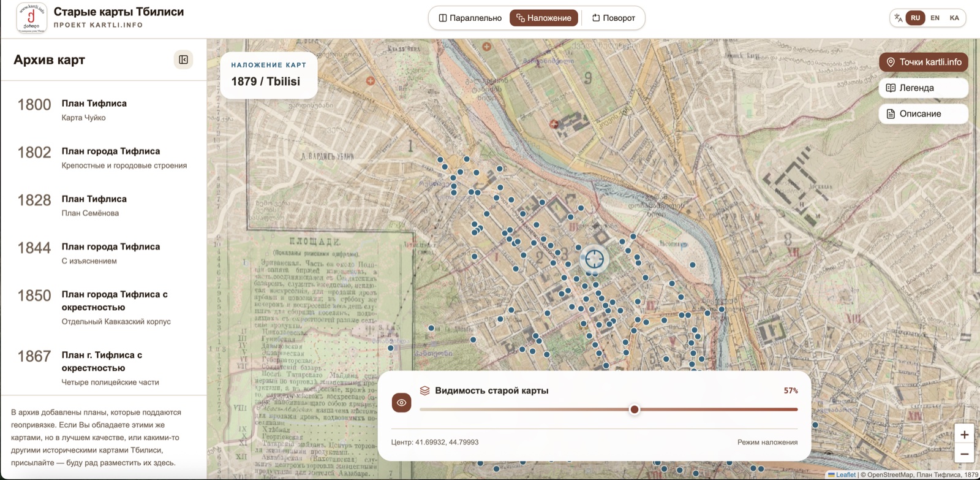Toggle old map visibility eye button
Screen dimensions: 980x480
(401, 403)
